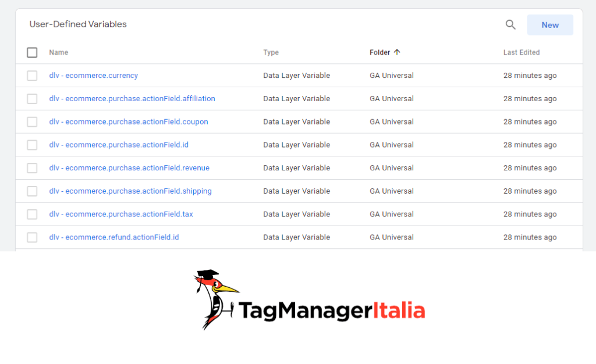Click 28 minutes ago in refund row
Viewport: 596px width, 364px height.
tap(530, 238)
